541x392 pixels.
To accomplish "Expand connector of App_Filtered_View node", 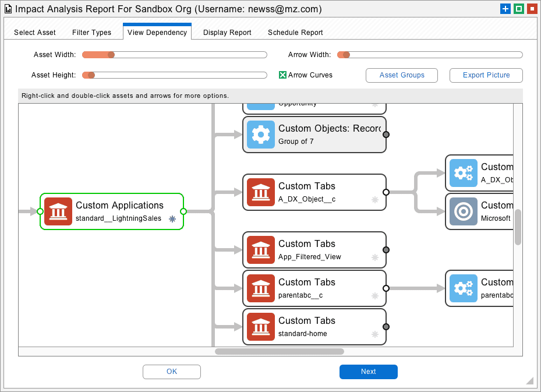I will point(386,250).
